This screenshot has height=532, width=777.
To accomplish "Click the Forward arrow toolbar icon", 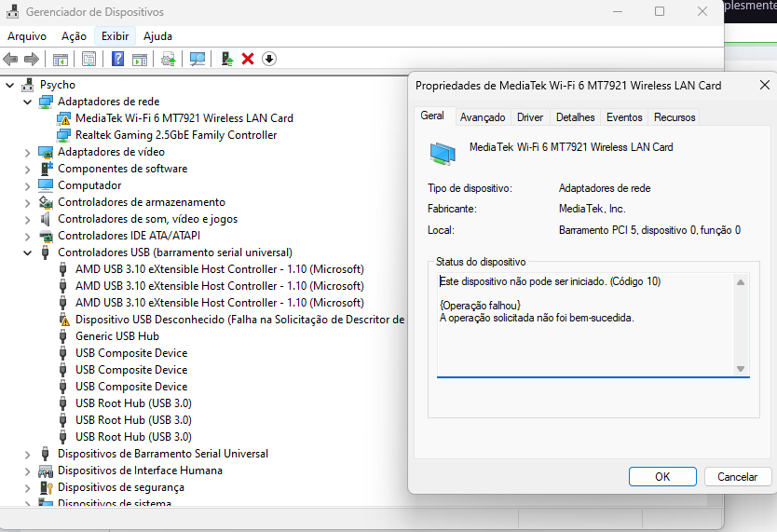I will 32,59.
